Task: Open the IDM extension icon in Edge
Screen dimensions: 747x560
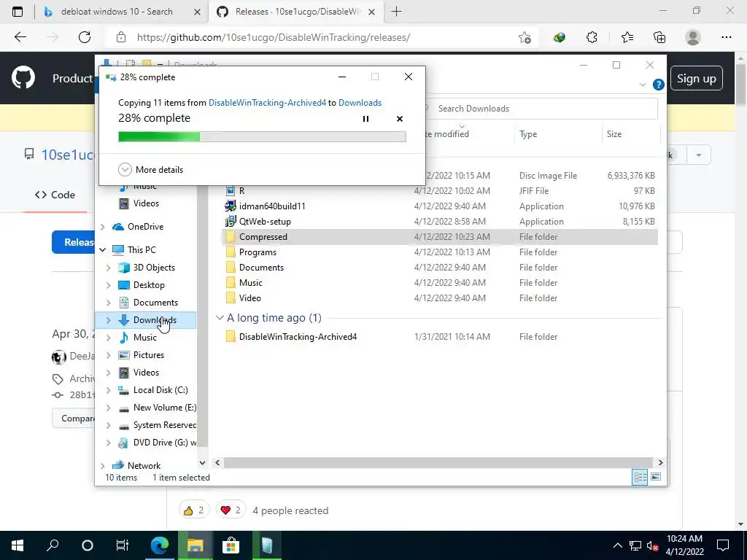Action: pos(560,37)
